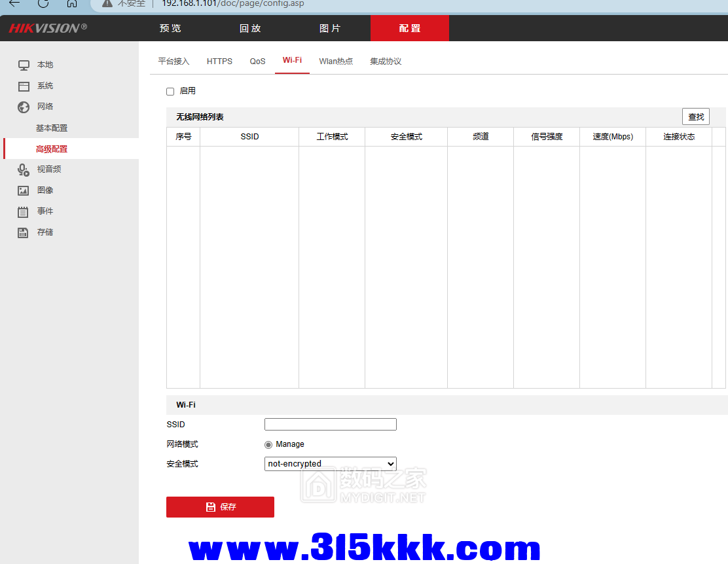Open the 本地 sidebar section

click(x=45, y=65)
